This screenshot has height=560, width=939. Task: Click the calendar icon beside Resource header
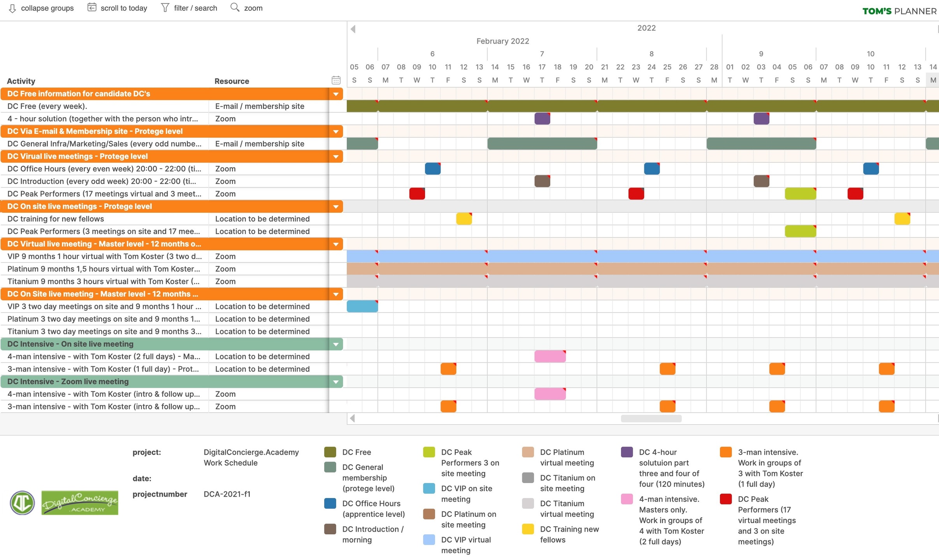(336, 80)
